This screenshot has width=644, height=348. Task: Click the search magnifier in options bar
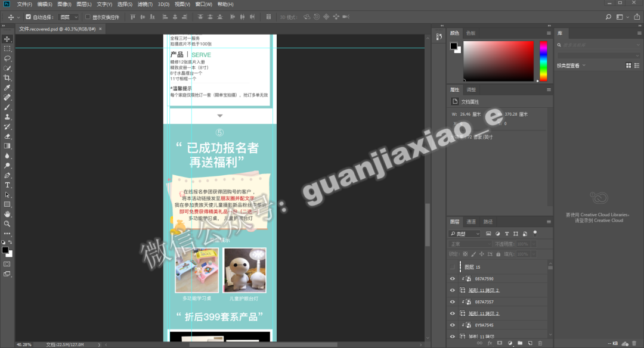[608, 17]
